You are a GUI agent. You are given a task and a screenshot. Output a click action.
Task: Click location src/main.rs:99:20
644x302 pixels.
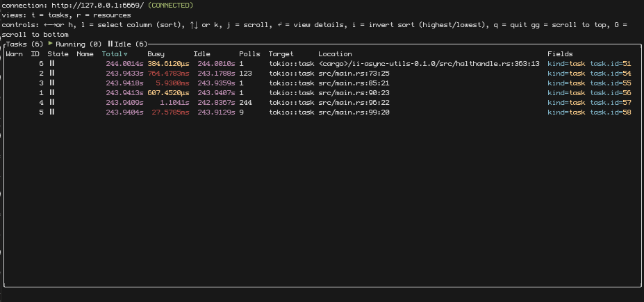[354, 112]
